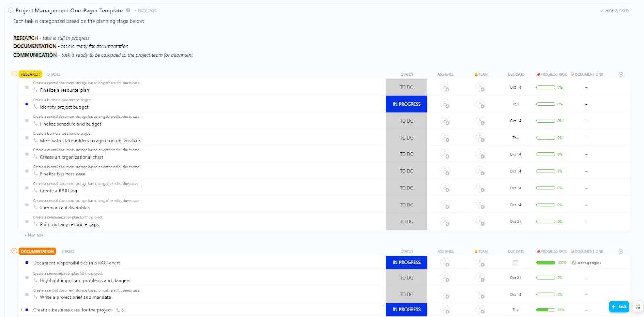644x317 pixels.
Task: Assign a person to Create a RAID log
Action: [x=445, y=188]
